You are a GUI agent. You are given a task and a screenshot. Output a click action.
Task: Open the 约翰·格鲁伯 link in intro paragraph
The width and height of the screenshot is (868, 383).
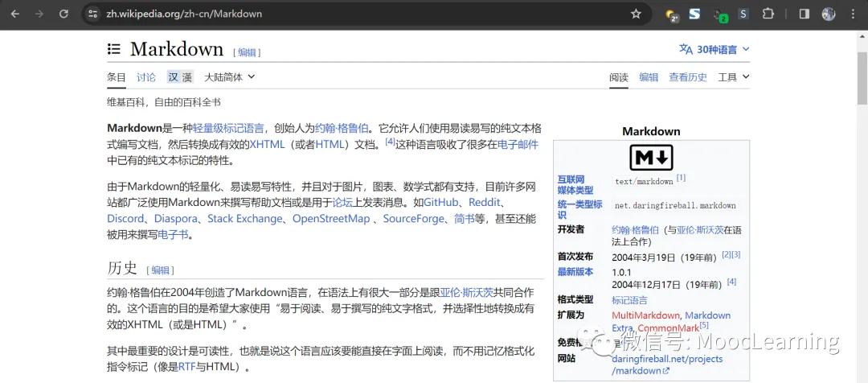342,129
